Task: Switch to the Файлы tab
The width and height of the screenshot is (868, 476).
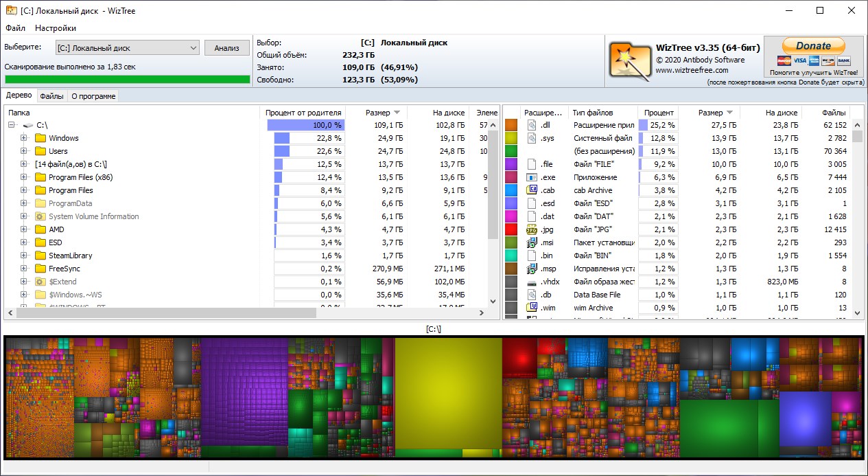Action: coord(51,96)
